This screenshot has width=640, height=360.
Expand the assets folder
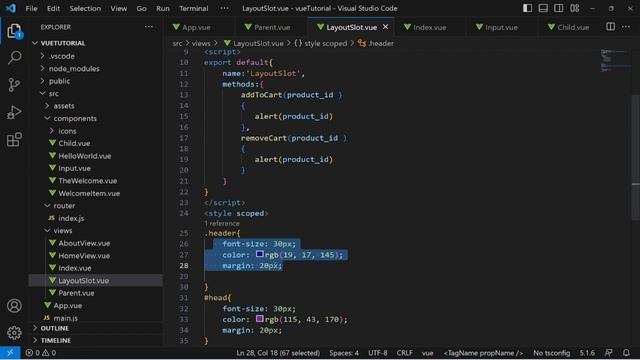[x=97, y=106]
